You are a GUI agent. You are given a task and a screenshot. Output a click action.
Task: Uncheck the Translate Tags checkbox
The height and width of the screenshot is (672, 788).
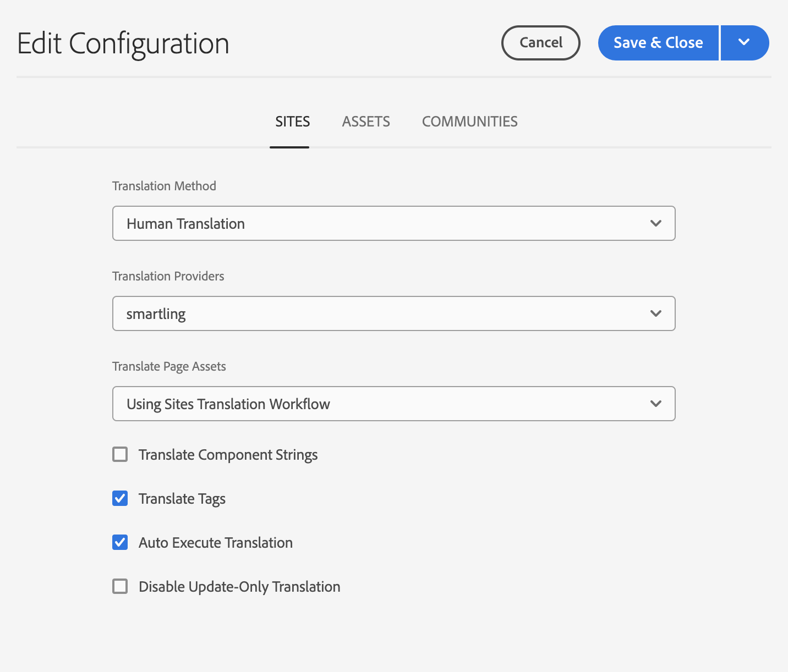(x=120, y=498)
